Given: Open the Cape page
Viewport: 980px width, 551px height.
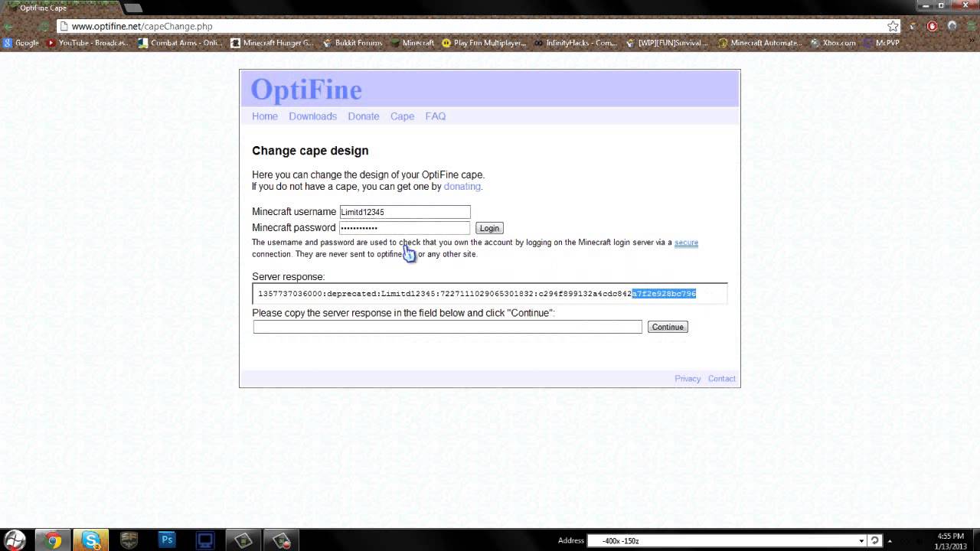Looking at the screenshot, I should (x=402, y=116).
